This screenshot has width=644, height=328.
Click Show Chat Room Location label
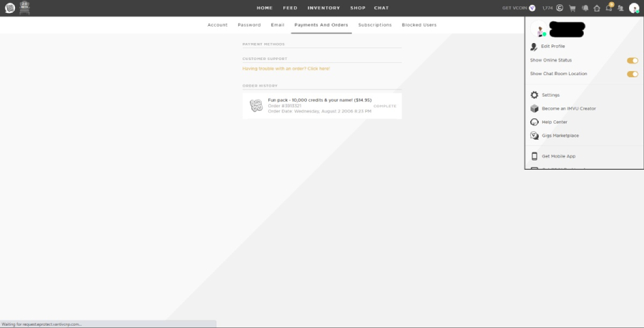click(x=559, y=74)
